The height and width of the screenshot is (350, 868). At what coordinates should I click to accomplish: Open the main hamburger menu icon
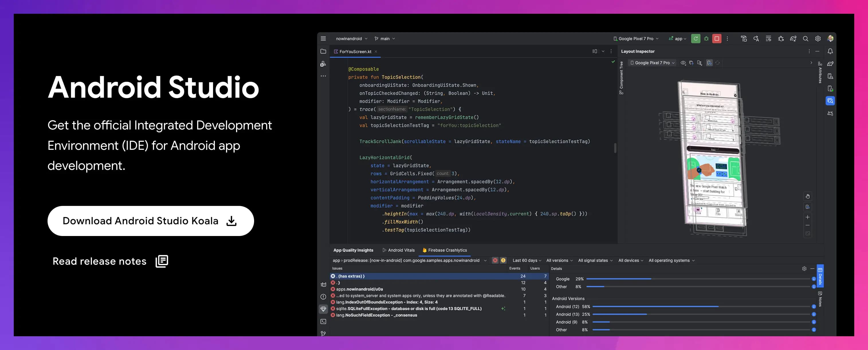[323, 38]
